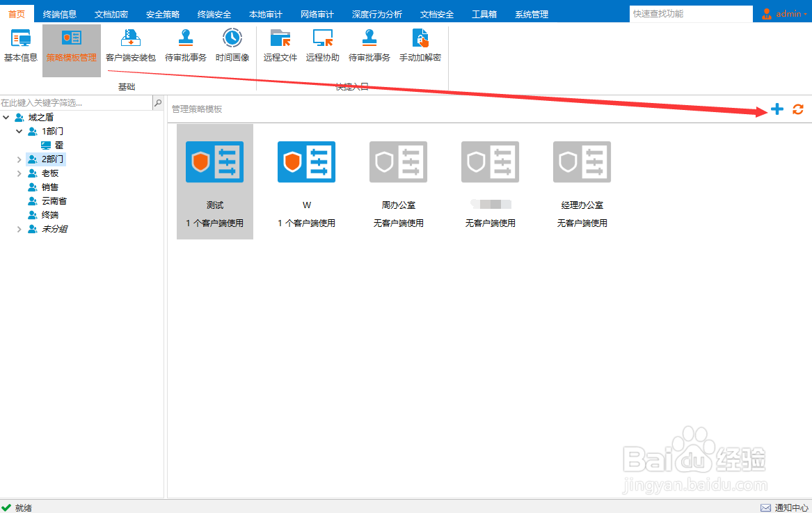Open the 文档安全 menu tab

[x=437, y=14]
